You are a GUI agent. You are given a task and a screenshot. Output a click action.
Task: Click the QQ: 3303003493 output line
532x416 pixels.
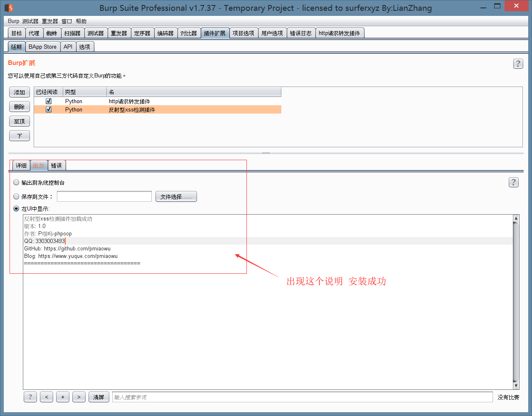44,241
